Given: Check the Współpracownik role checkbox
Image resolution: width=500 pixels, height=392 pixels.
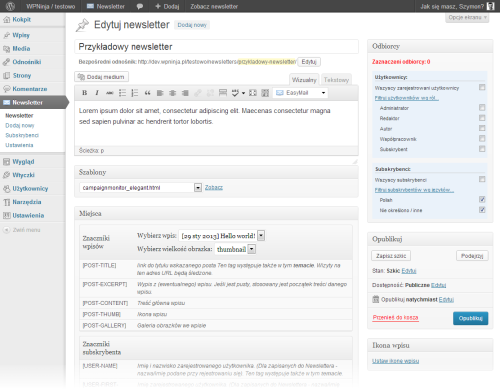Looking at the screenshot, I should pos(482,138).
